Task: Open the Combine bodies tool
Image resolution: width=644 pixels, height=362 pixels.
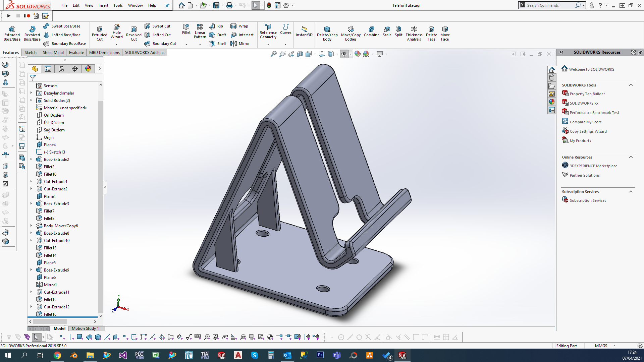Action: 371,31
